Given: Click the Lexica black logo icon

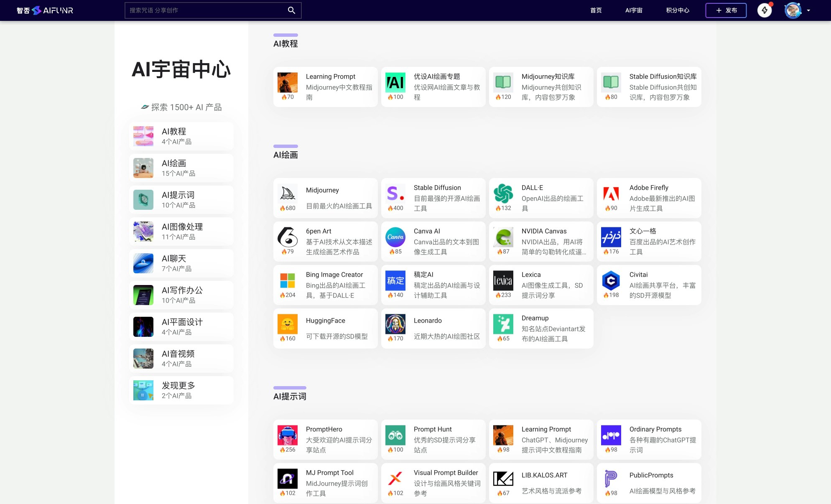Looking at the screenshot, I should pos(503,280).
